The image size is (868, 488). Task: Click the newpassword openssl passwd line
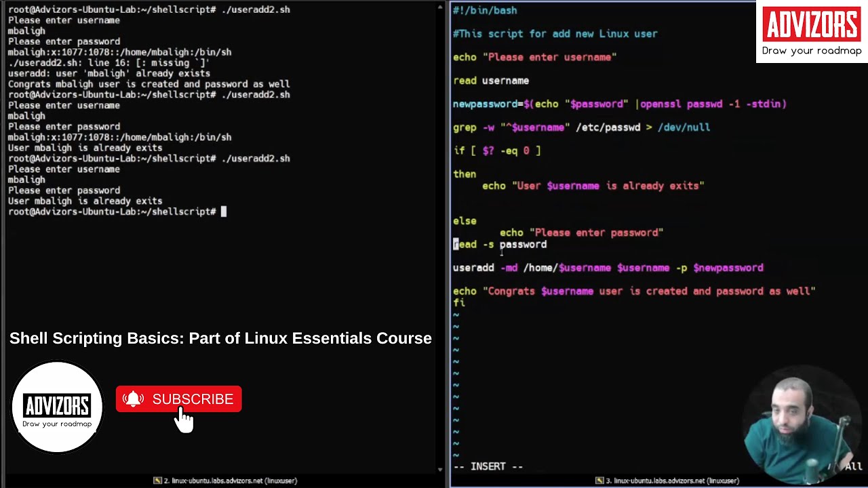click(x=620, y=104)
